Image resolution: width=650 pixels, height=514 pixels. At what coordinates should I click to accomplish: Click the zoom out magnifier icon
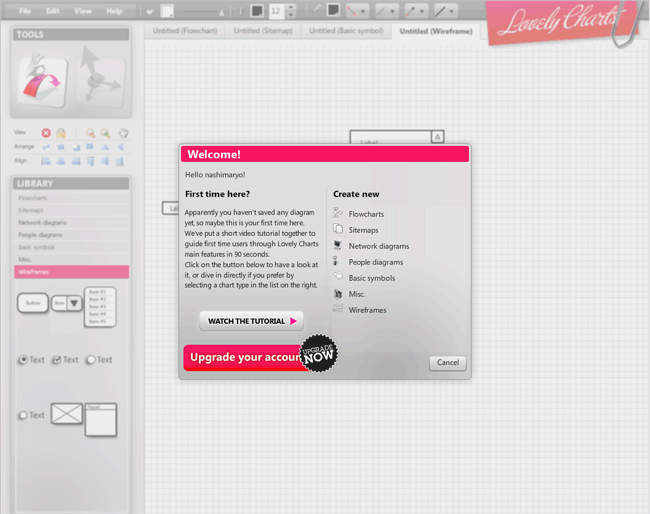(x=90, y=133)
